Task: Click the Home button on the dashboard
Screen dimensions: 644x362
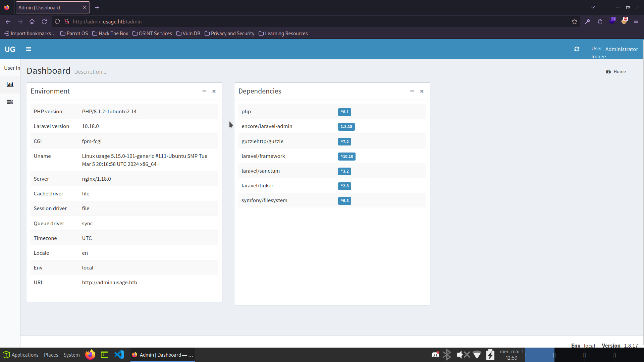Action: 616,71
